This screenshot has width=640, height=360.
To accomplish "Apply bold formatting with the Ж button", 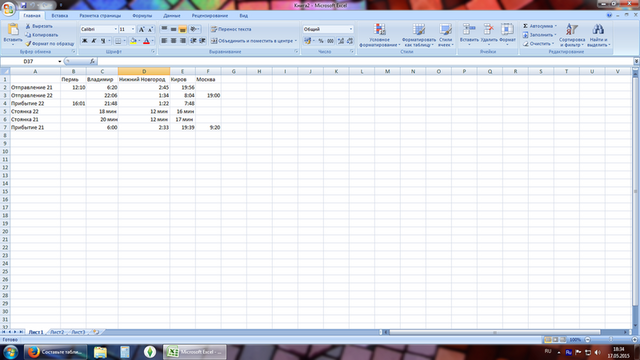I will point(84,41).
